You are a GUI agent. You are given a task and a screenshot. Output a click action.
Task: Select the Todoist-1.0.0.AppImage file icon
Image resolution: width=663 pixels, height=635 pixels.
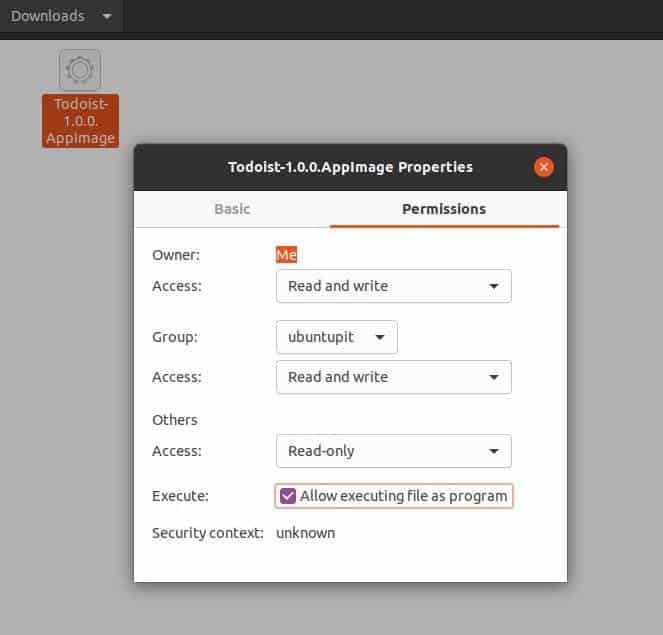pos(79,70)
